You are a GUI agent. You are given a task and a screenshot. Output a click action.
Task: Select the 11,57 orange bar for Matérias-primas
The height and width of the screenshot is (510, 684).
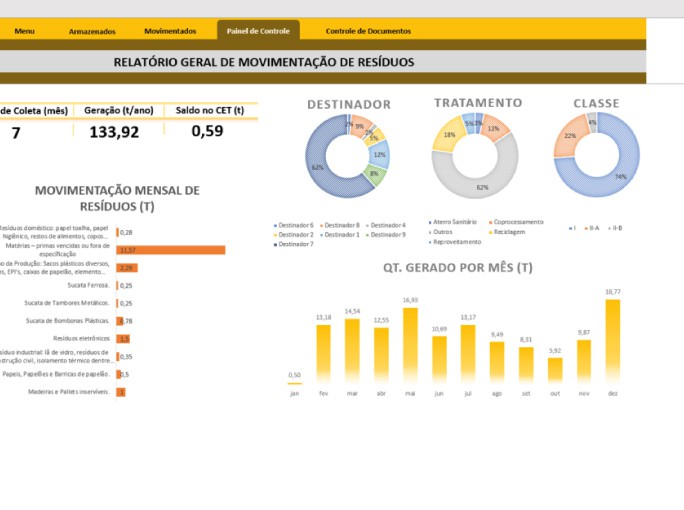click(170, 250)
